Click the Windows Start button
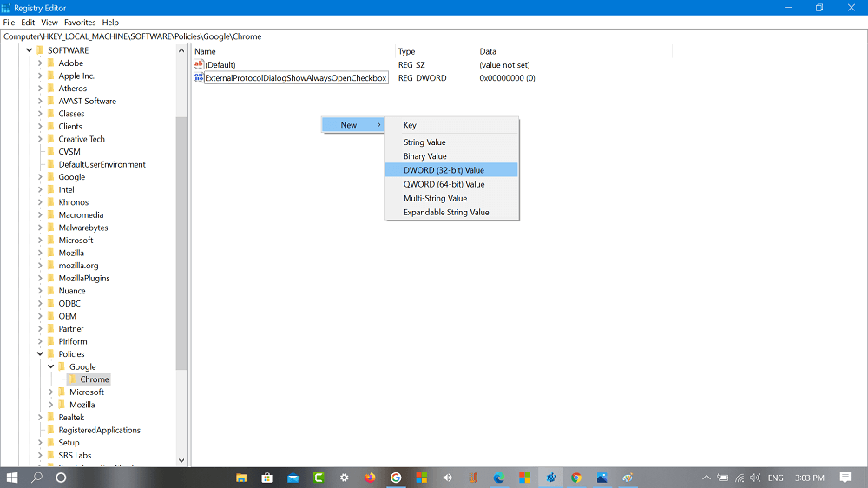 click(x=11, y=478)
